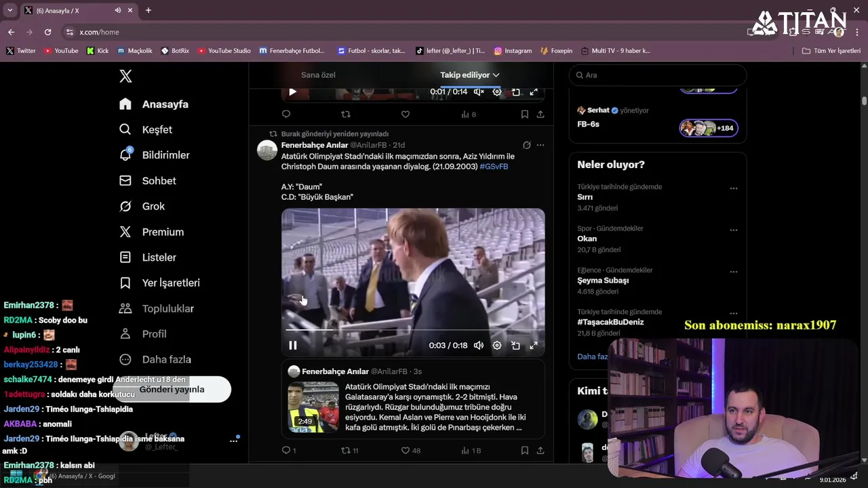
Task: Open Grok icon on Fenerbahçe Anılar post
Action: [526, 145]
